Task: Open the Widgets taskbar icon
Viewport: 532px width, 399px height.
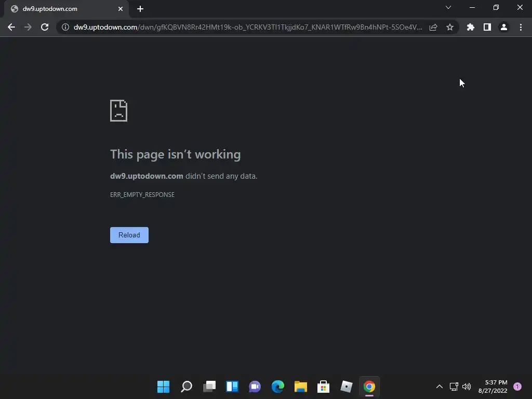Action: tap(232, 387)
